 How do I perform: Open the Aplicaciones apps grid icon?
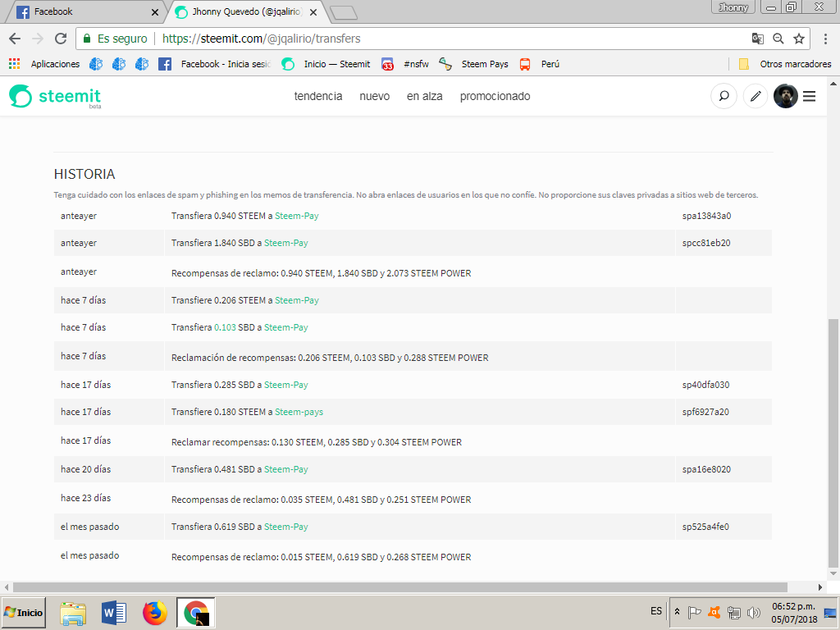pyautogui.click(x=15, y=64)
